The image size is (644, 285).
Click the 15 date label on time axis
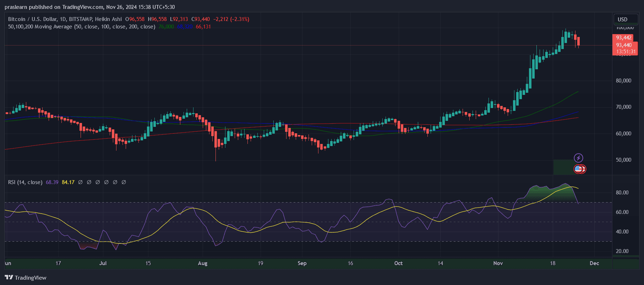(x=148, y=263)
